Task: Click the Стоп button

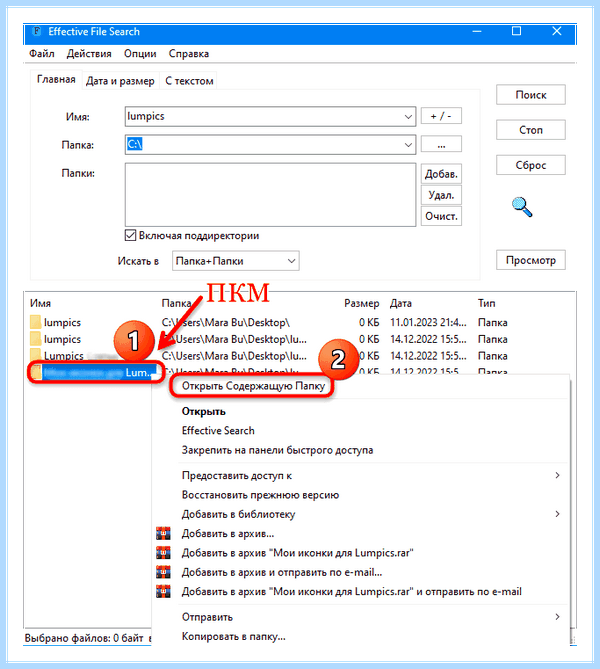Action: coord(530,130)
